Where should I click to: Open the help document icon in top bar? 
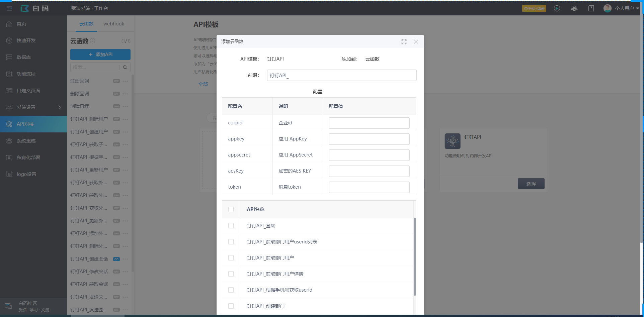pyautogui.click(x=591, y=8)
